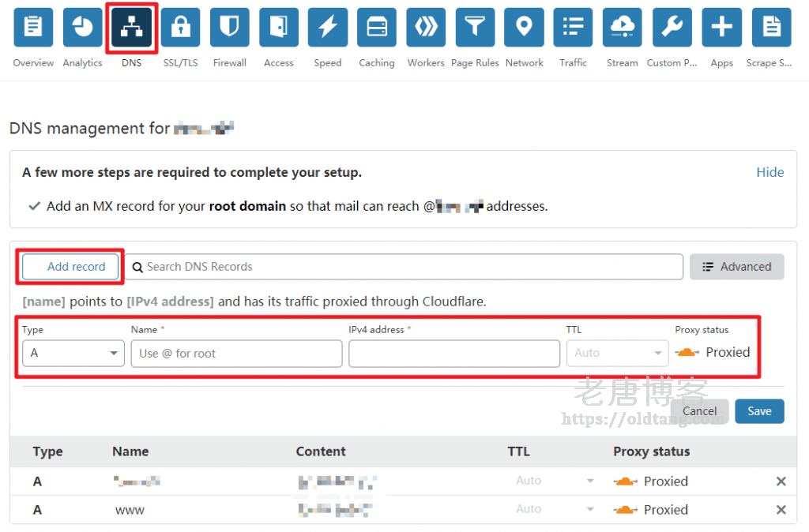Click the Name column header
The image size is (809, 532).
point(130,451)
